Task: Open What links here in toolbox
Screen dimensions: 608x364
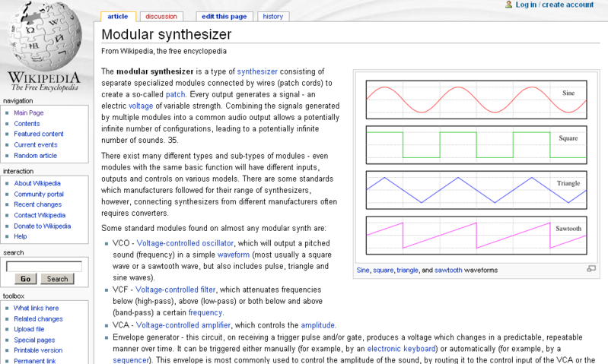Action: coord(37,308)
